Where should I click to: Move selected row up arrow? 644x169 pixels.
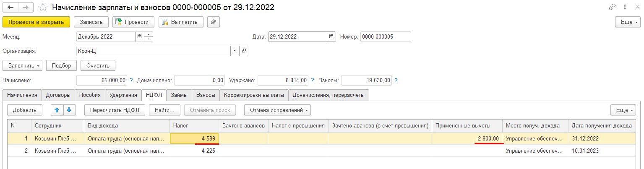point(57,110)
